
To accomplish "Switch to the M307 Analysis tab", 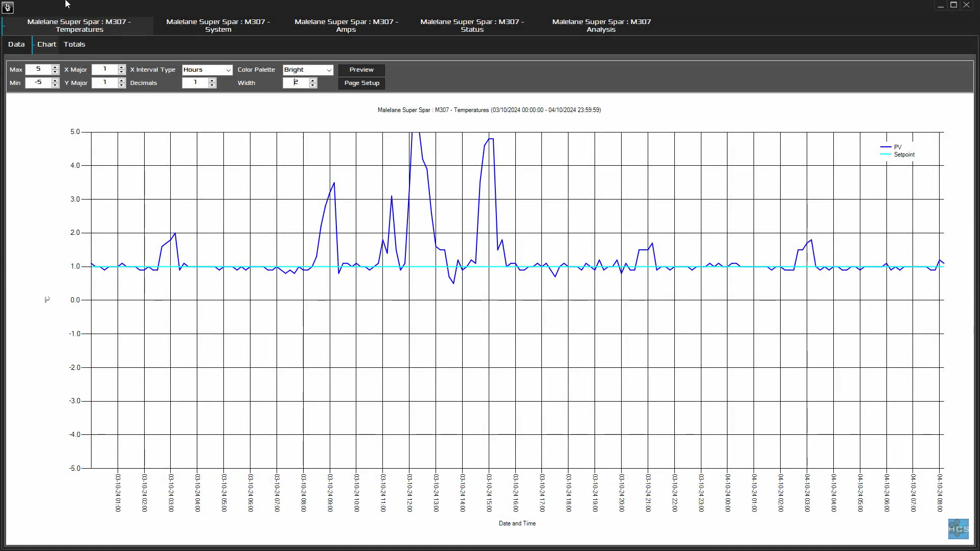I will coord(601,26).
